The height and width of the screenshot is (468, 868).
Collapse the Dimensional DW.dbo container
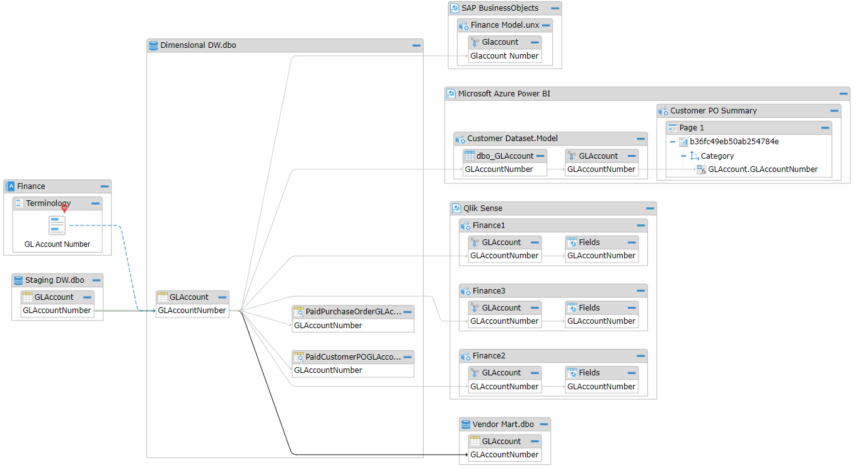[x=416, y=45]
